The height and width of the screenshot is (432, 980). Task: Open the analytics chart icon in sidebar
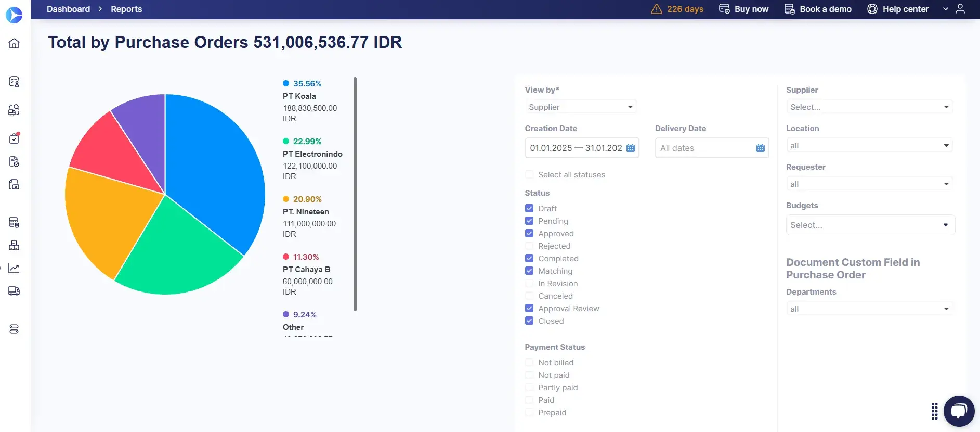tap(14, 268)
